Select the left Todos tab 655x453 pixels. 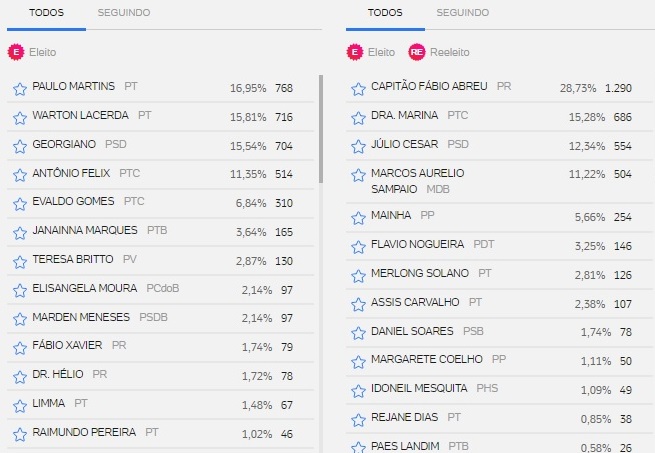[46, 13]
